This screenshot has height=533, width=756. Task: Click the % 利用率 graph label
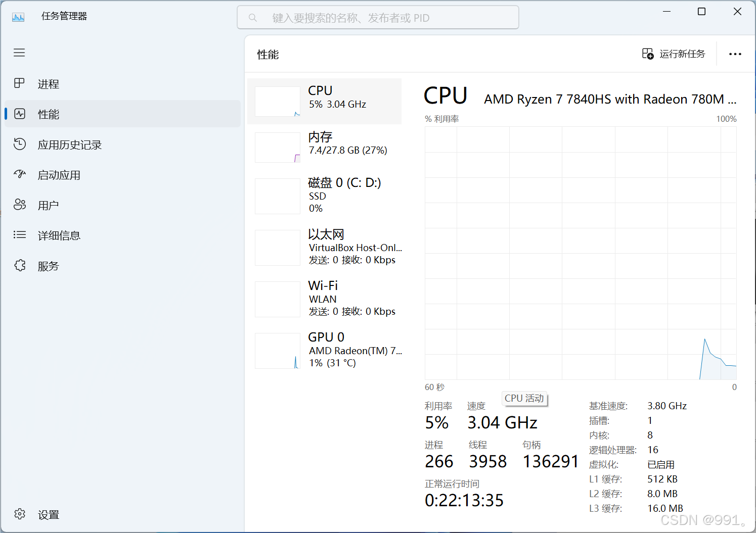[442, 119]
